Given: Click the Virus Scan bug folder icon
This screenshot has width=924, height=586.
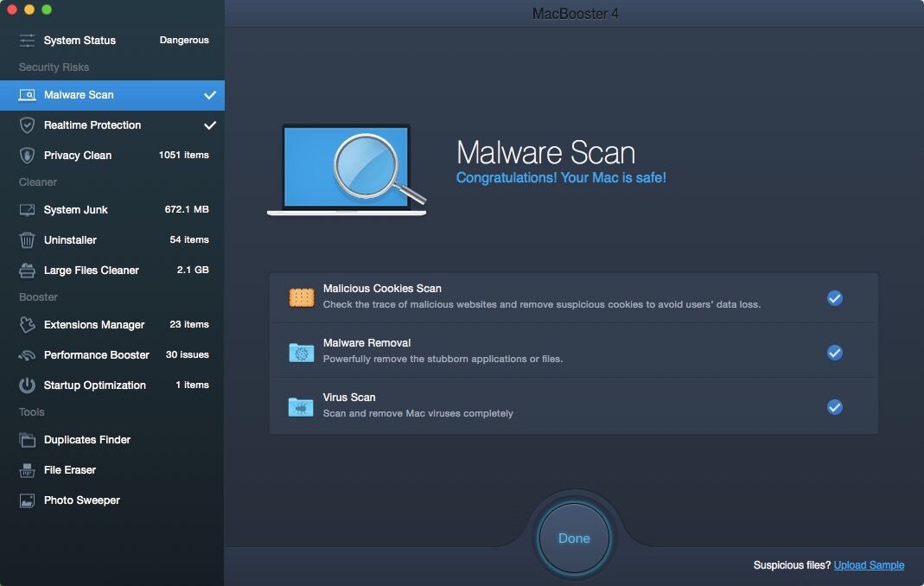Looking at the screenshot, I should 301,407.
